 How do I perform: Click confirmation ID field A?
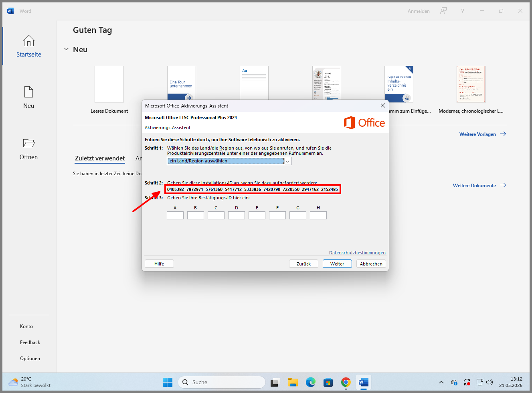(175, 215)
